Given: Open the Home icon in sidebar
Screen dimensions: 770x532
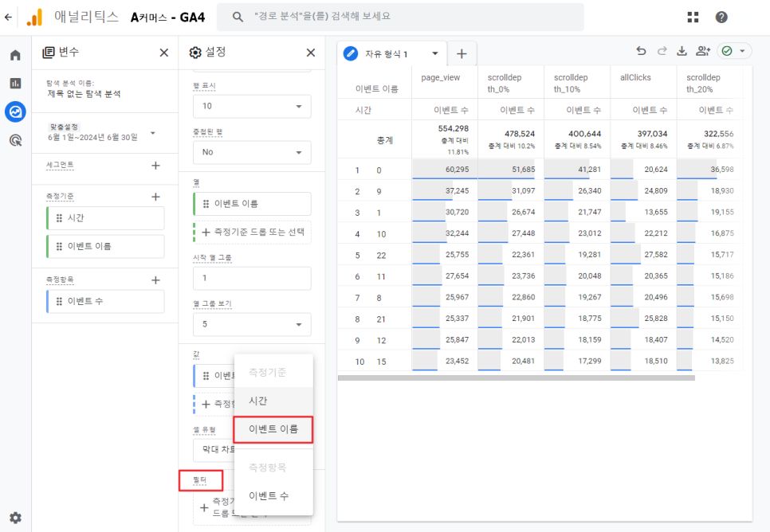Looking at the screenshot, I should pyautogui.click(x=15, y=55).
